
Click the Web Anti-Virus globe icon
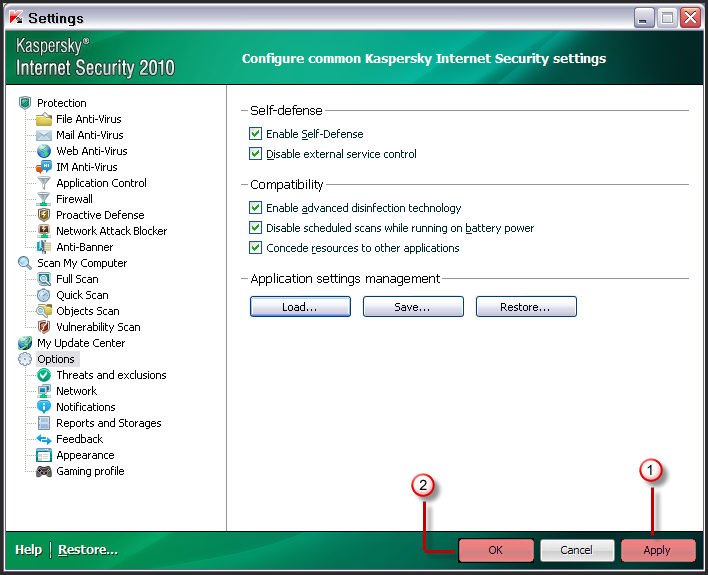click(x=44, y=151)
